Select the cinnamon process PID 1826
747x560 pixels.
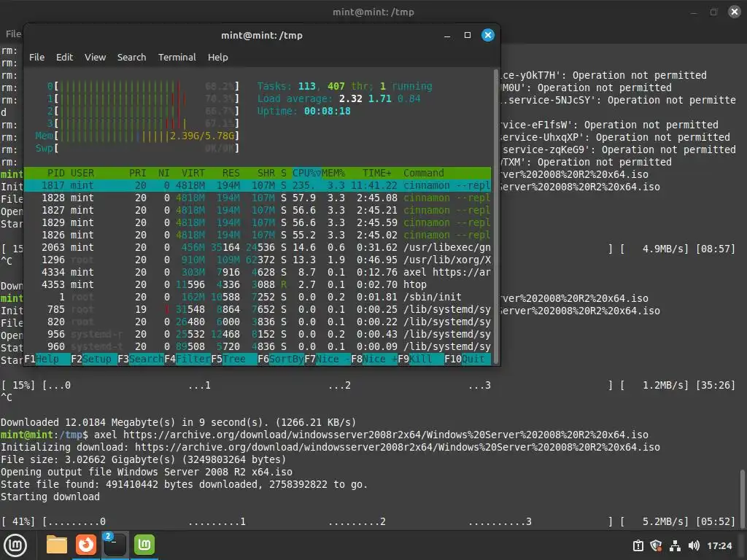click(258, 235)
